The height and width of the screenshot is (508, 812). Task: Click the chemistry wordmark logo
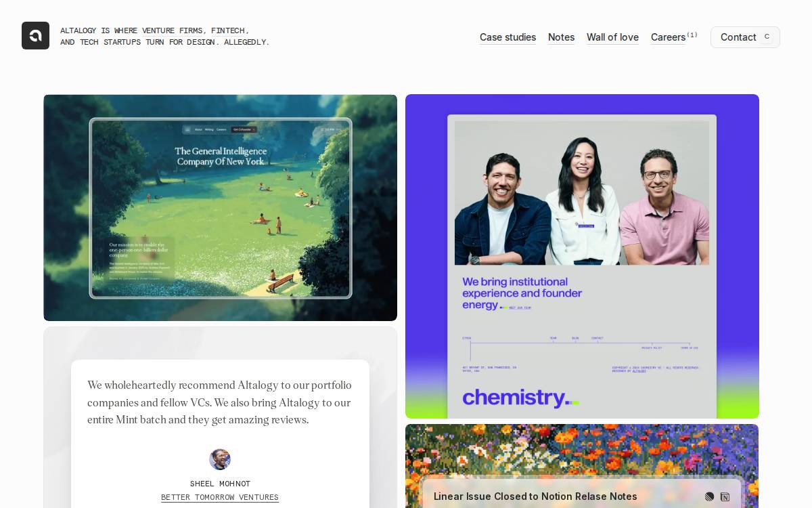pyautogui.click(x=520, y=398)
